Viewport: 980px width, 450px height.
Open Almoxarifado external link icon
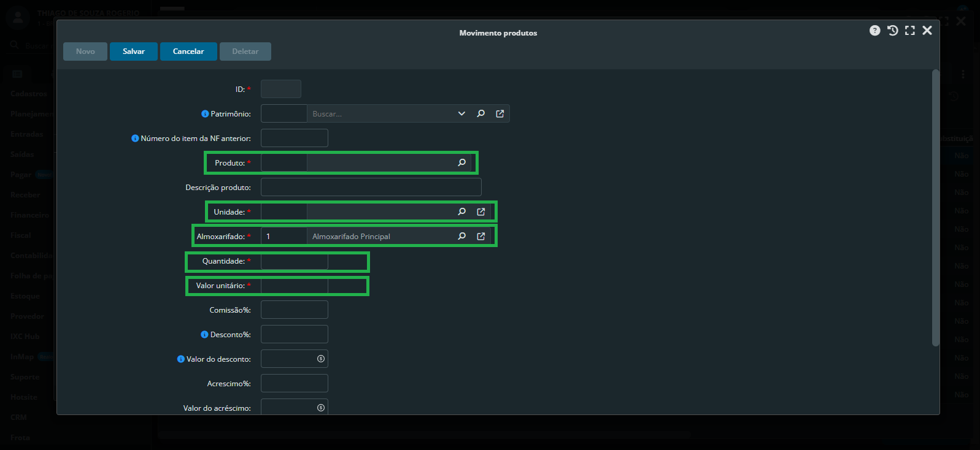[x=481, y=236]
